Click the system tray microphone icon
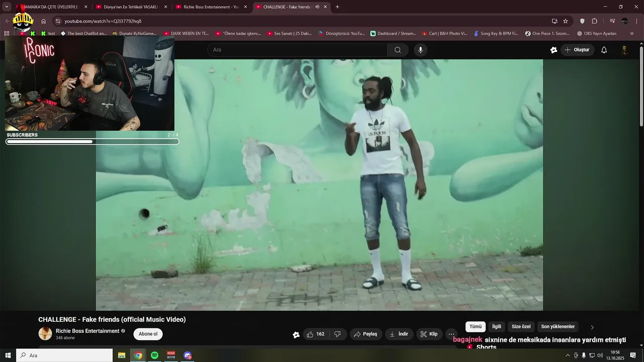Image resolution: width=644 pixels, height=362 pixels. 584,355
